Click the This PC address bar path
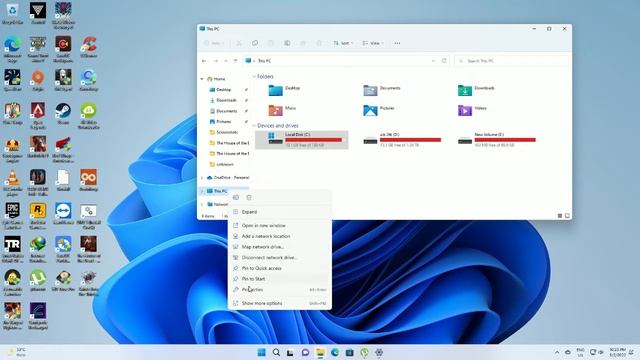The image size is (640, 360). click(x=264, y=61)
